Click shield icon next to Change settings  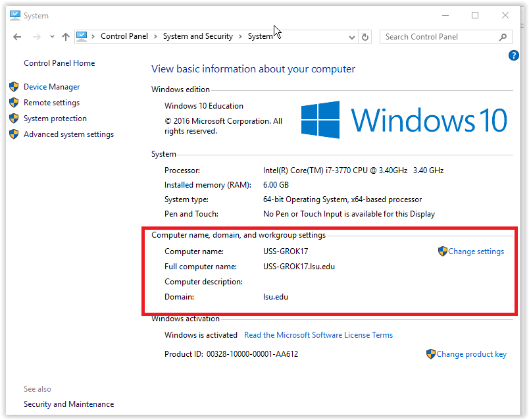[x=443, y=251]
